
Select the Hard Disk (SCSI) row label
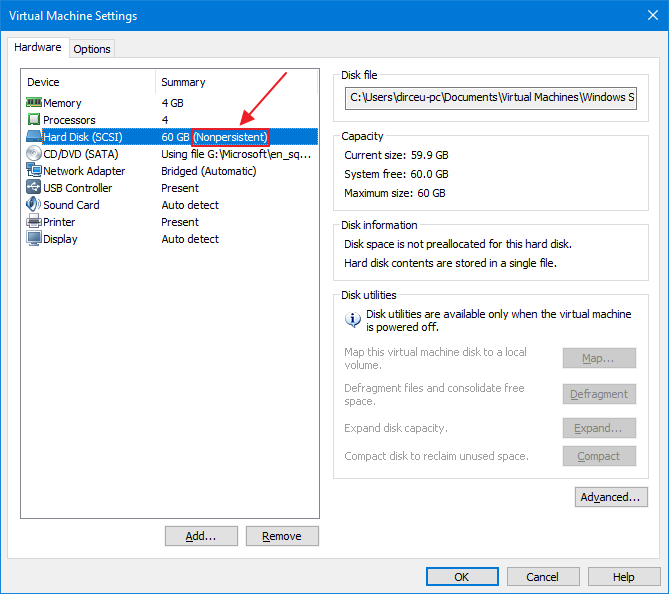[83, 137]
